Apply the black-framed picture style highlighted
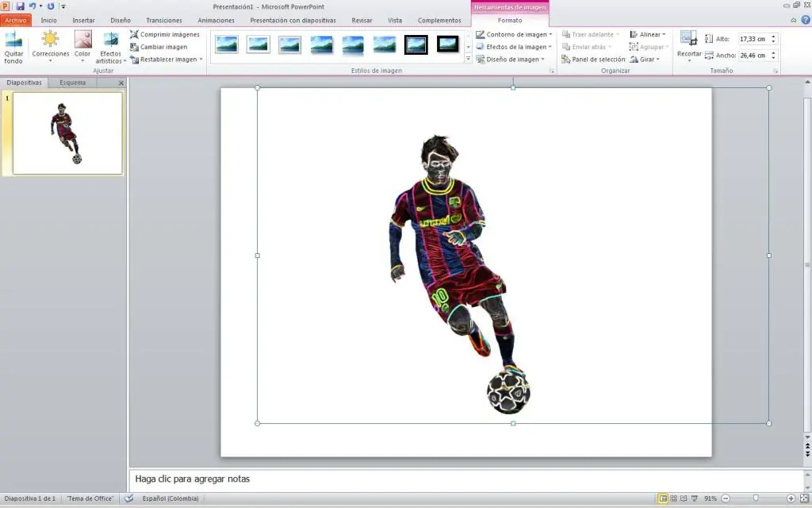Viewport: 812px width, 508px height. (x=416, y=44)
